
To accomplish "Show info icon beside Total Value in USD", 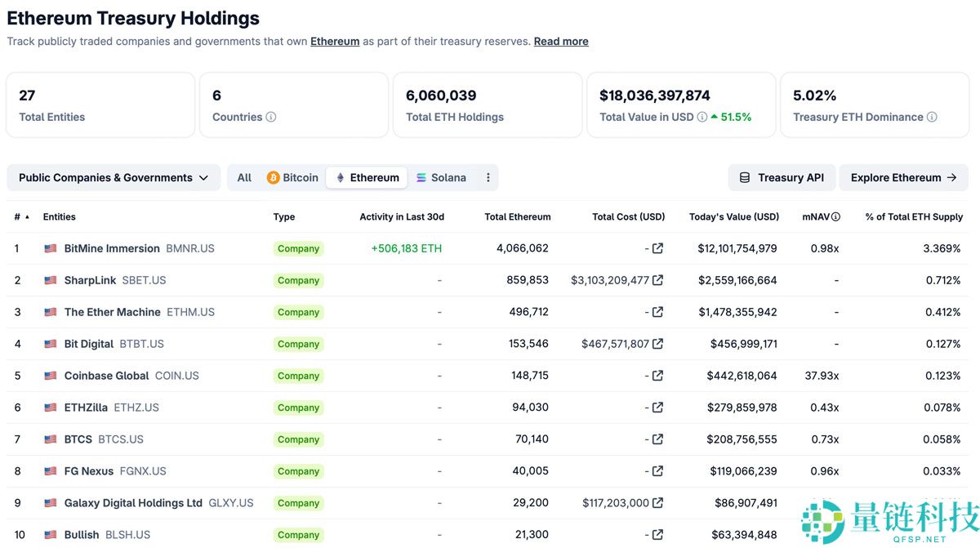I will (x=702, y=117).
